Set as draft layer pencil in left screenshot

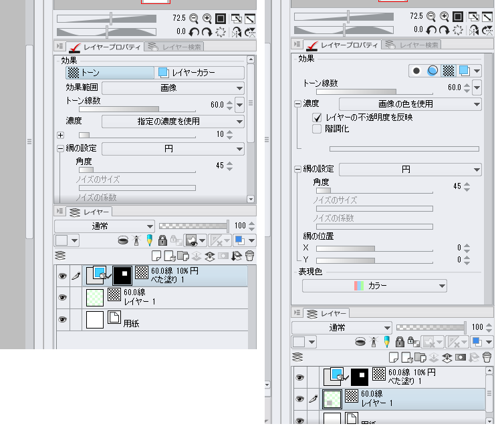[150, 240]
